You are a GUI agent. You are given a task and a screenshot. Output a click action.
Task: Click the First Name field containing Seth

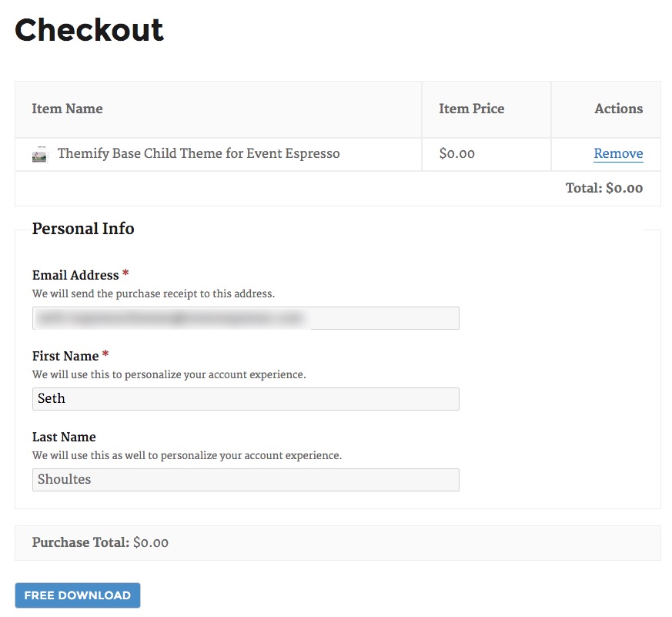coord(246,399)
